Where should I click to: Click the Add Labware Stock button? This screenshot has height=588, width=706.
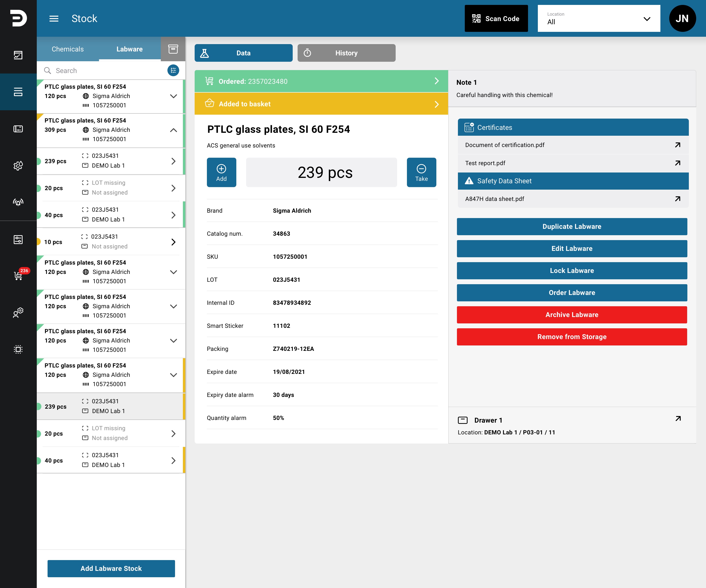tap(111, 568)
